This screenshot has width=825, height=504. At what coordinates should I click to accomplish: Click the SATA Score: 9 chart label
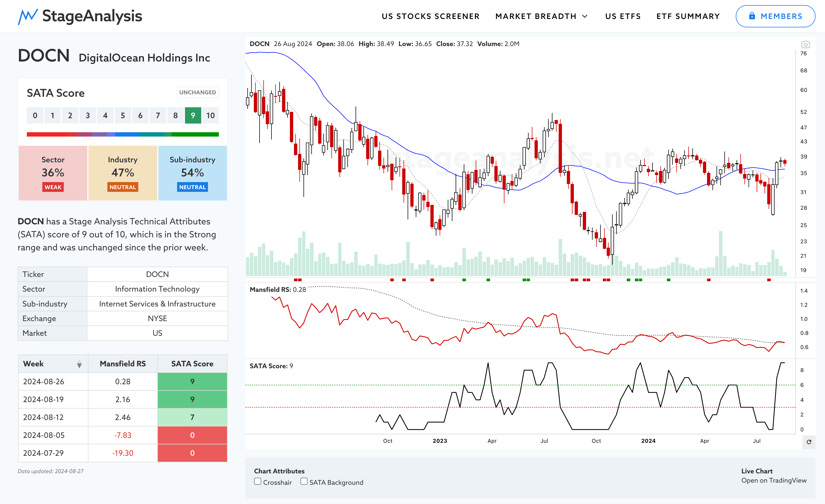[271, 366]
